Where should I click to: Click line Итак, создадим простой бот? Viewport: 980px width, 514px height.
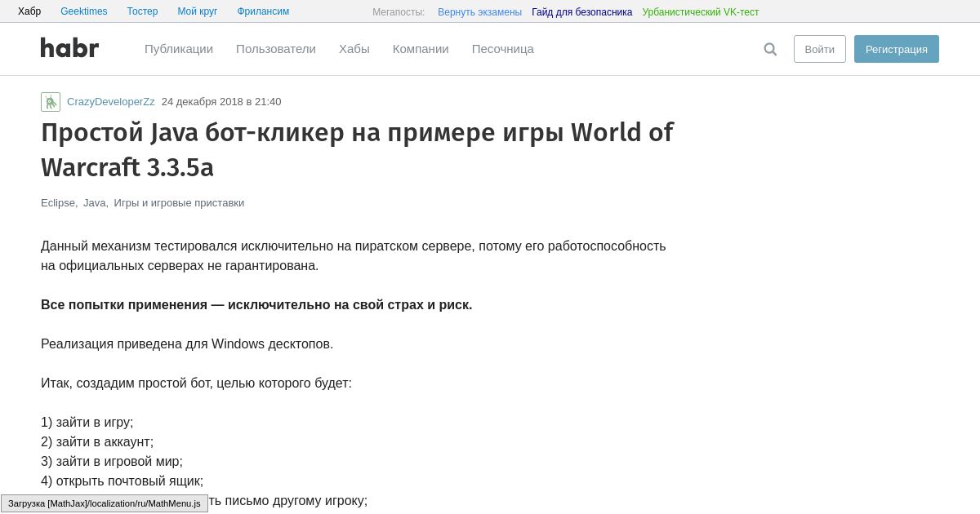(x=196, y=383)
